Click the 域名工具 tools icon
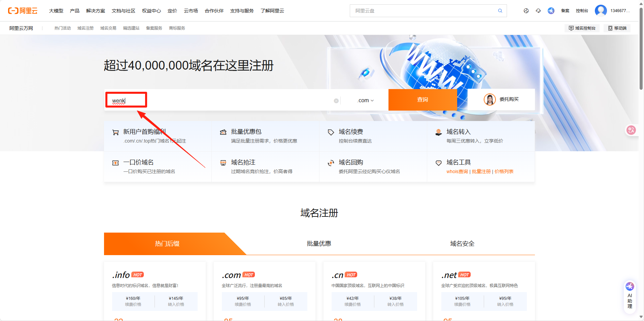The width and height of the screenshot is (644, 321). tap(439, 163)
